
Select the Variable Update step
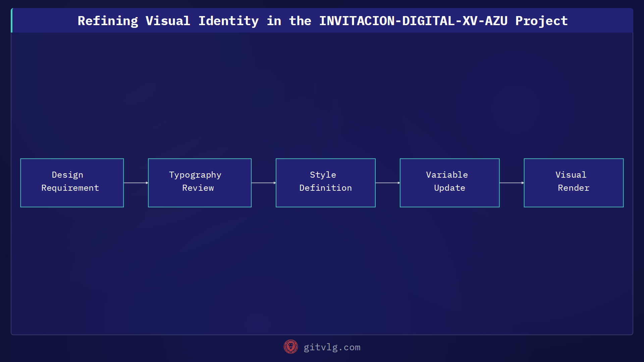(x=449, y=183)
